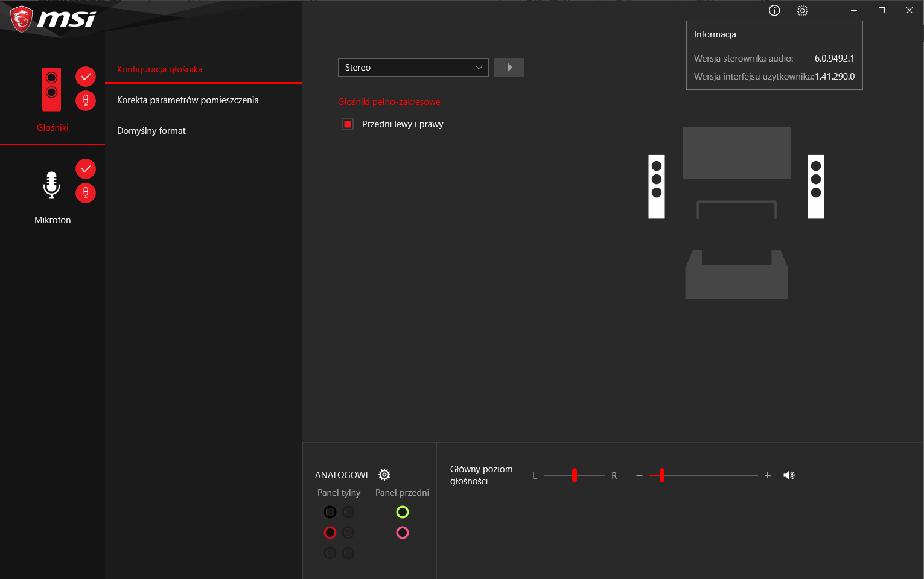
Task: Mute audio via the speaker icon
Action: (789, 475)
